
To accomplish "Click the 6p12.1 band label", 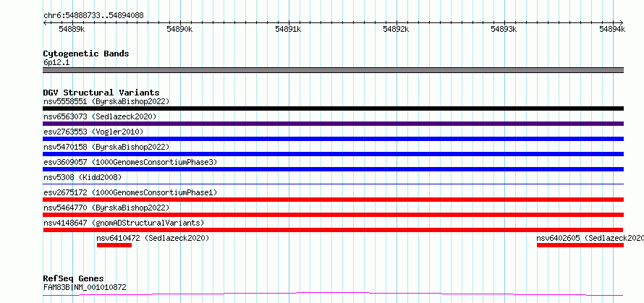I will (56, 62).
